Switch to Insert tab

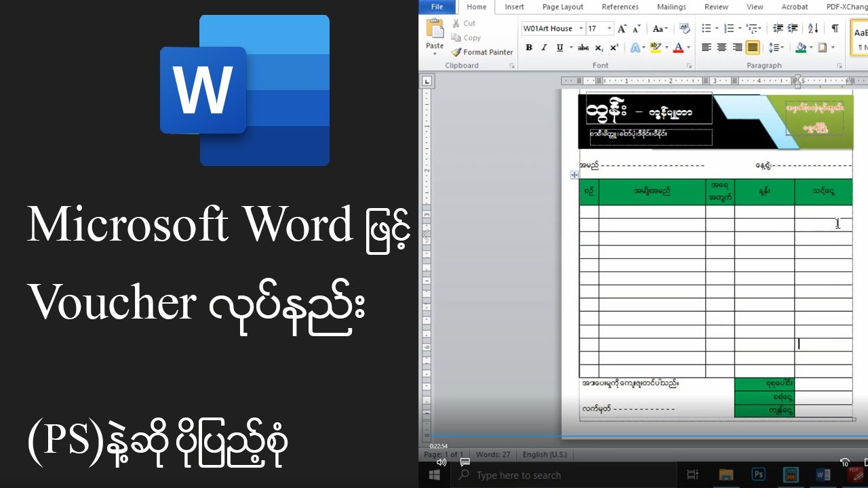pyautogui.click(x=514, y=7)
